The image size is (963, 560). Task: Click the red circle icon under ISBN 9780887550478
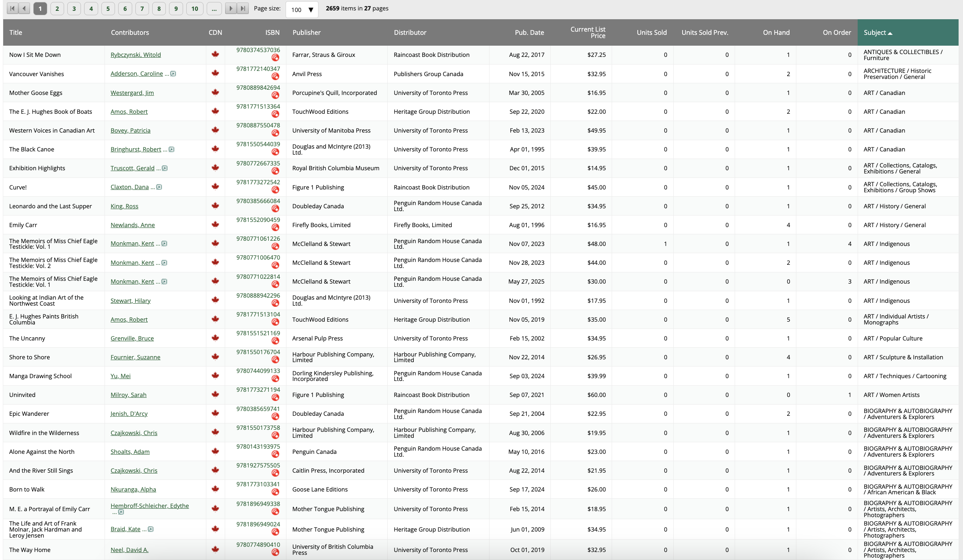[276, 133]
